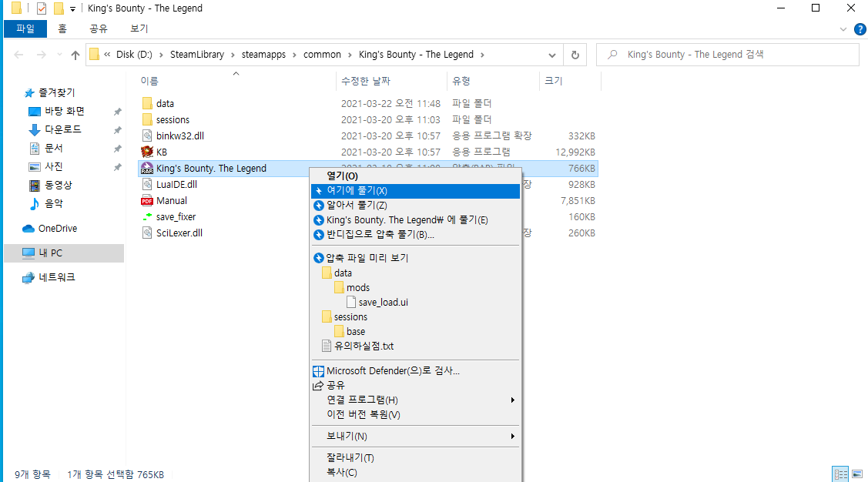Expand the recent locations dropdown arrow
This screenshot has width=868, height=482.
pyautogui.click(x=60, y=55)
